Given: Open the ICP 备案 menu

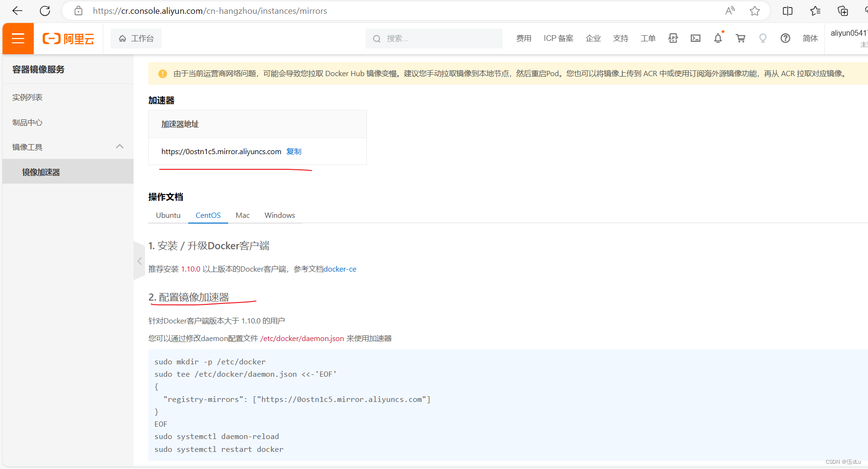Looking at the screenshot, I should coord(559,39).
